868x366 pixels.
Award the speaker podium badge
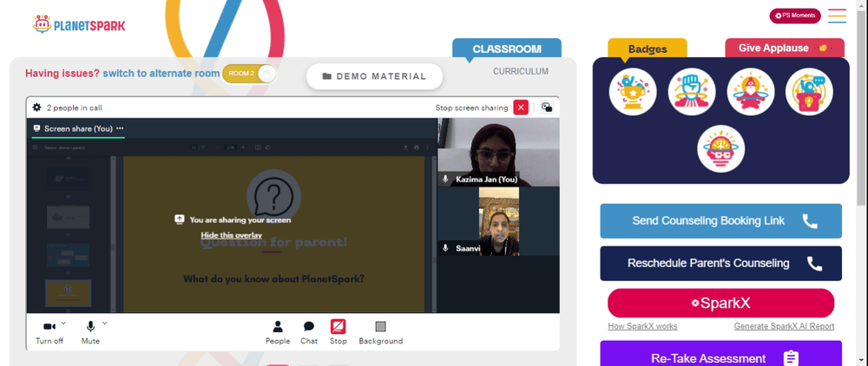point(809,92)
